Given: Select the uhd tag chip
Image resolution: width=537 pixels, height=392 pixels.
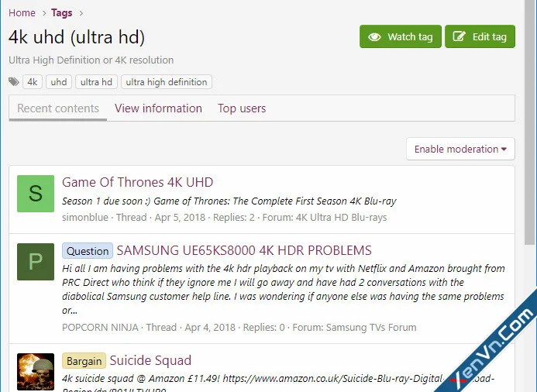Looking at the screenshot, I should point(59,82).
